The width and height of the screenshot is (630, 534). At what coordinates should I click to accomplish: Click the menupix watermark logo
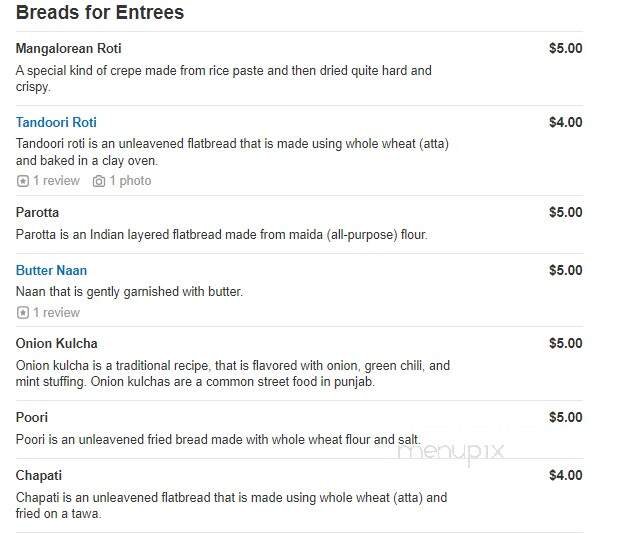point(451,452)
